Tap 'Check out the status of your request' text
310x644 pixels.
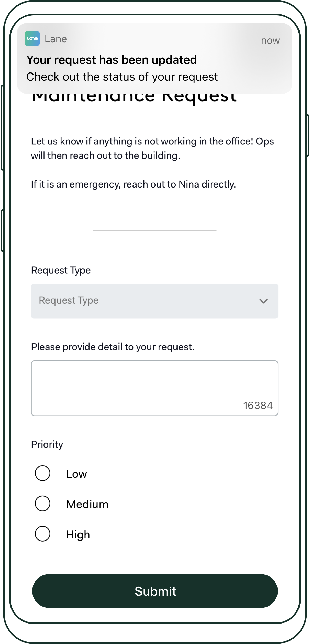(x=122, y=77)
